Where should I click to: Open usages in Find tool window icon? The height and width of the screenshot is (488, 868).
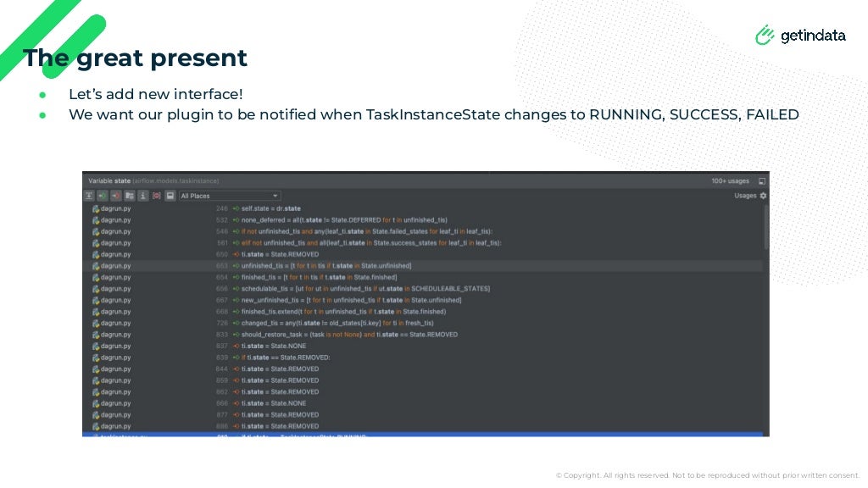(x=762, y=181)
